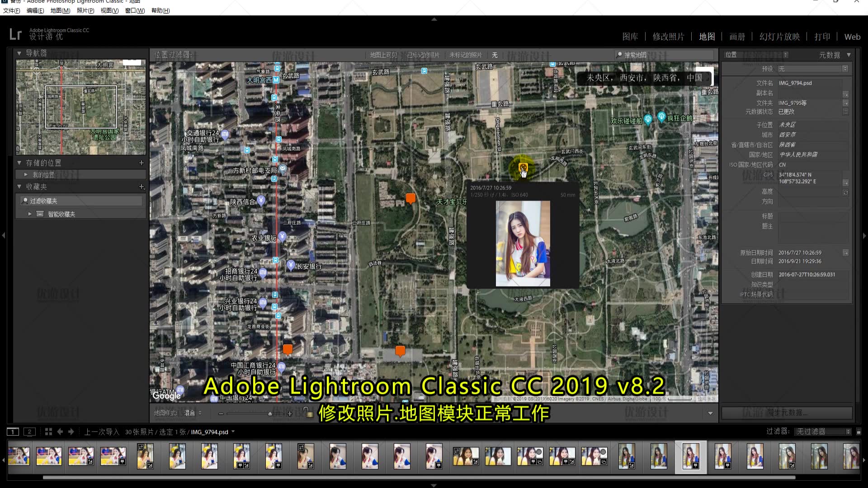The width and height of the screenshot is (868, 488).
Task: Click the 过滤收藏夹 search field
Action: point(81,201)
